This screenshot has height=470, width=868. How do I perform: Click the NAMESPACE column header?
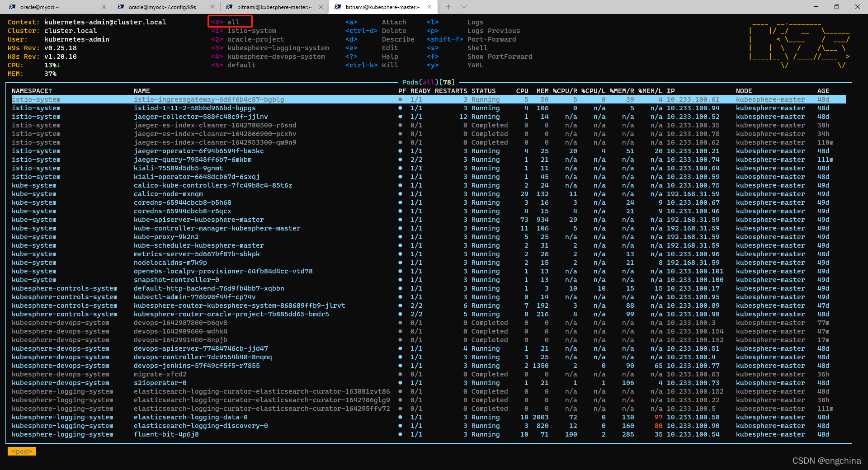[32, 91]
